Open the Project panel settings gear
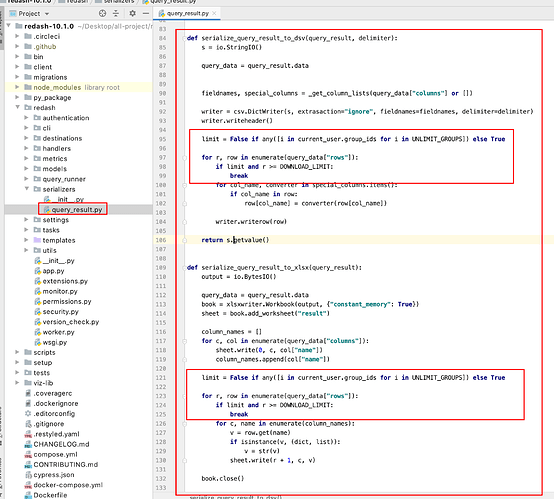This screenshot has width=554, height=499. click(132, 13)
